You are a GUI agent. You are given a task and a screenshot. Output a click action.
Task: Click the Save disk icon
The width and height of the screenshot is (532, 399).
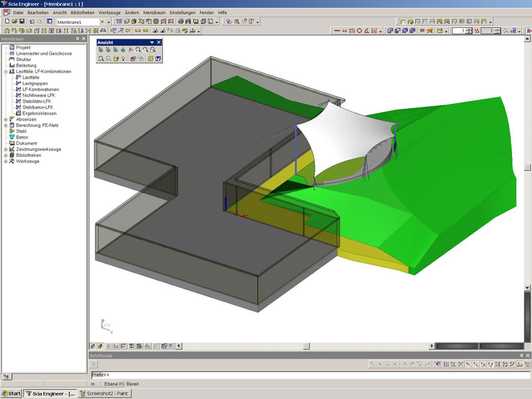pyautogui.click(x=22, y=22)
